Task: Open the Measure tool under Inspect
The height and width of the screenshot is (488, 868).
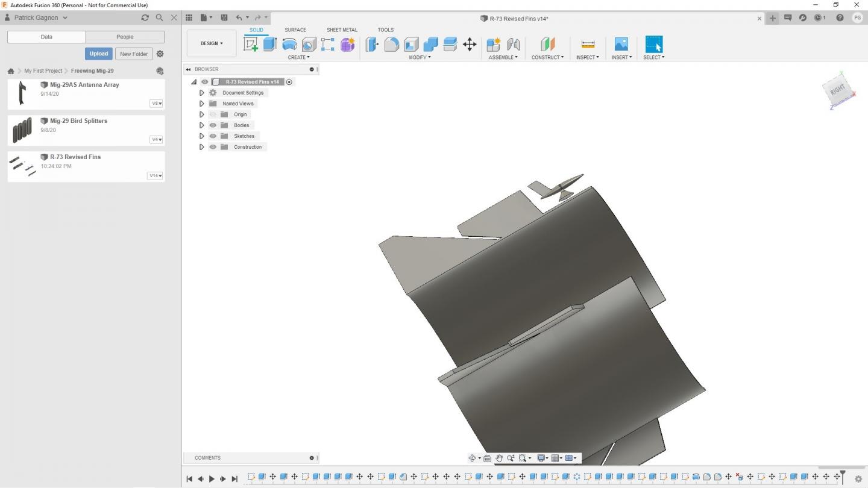Action: click(588, 44)
